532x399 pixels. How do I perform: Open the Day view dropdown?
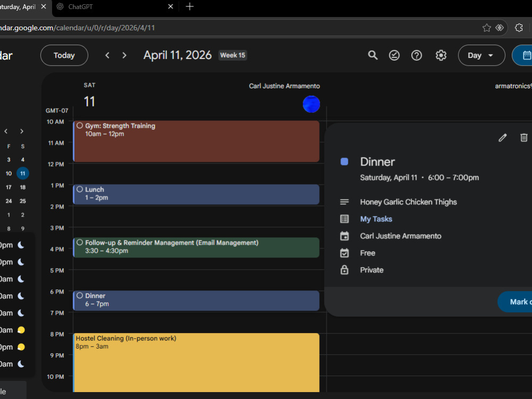[481, 55]
